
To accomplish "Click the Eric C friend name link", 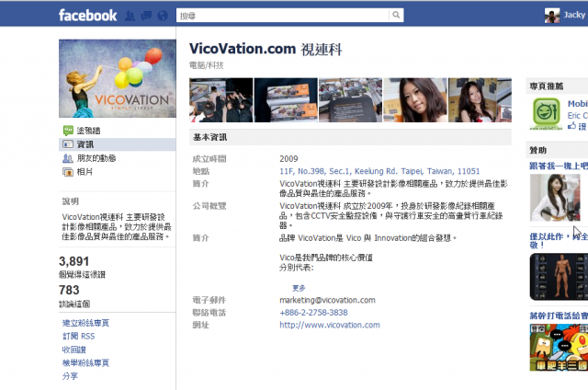I will (x=578, y=116).
